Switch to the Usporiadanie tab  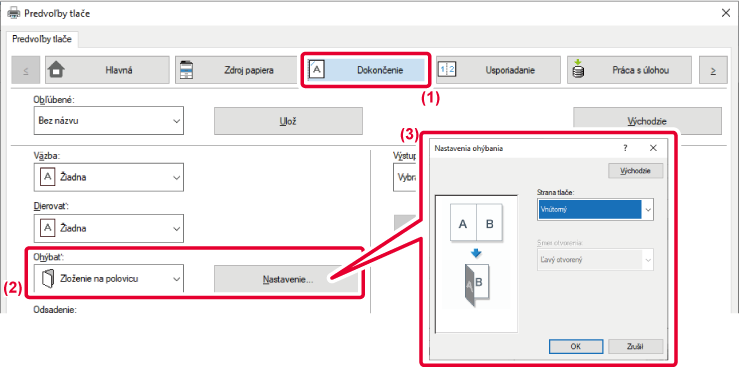pos(498,70)
